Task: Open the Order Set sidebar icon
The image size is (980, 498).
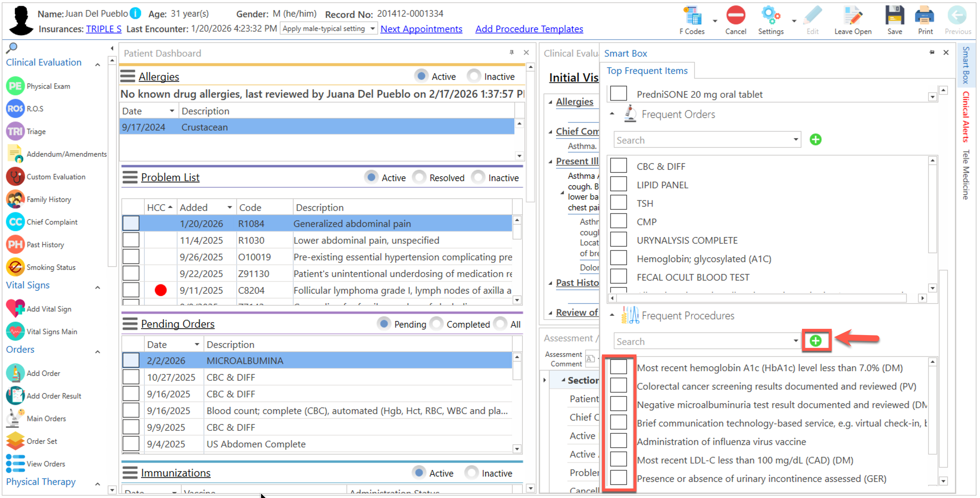Action: tap(15, 441)
